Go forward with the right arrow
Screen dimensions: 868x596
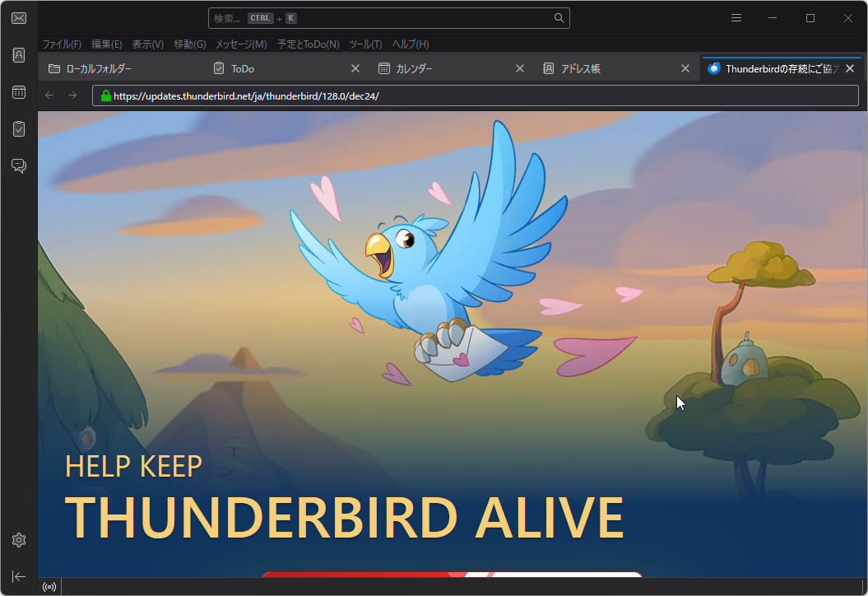[72, 95]
